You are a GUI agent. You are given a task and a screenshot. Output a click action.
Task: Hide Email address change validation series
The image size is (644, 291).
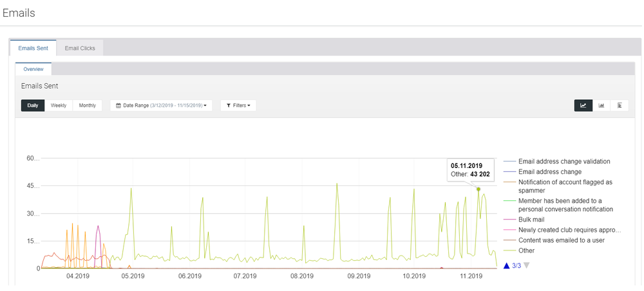tap(563, 162)
